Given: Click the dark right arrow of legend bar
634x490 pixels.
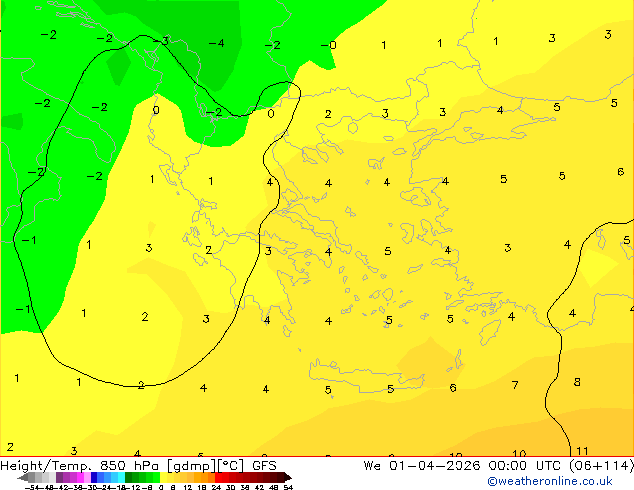Looking at the screenshot, I should coord(287,477).
